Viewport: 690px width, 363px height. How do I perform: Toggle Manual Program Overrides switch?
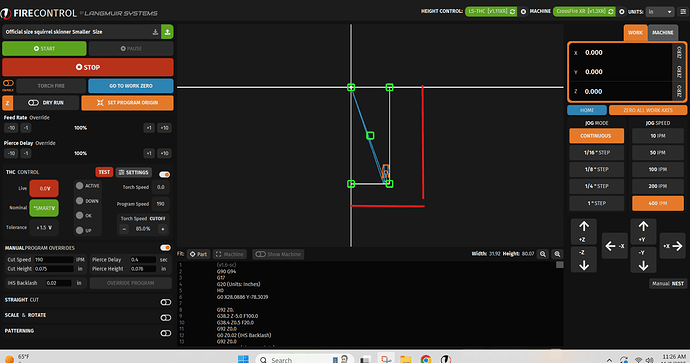pos(165,248)
